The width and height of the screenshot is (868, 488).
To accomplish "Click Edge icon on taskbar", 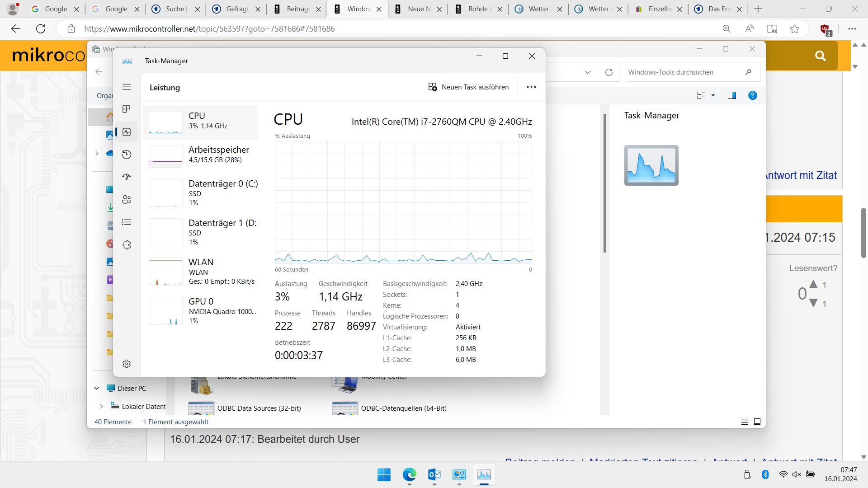I will point(409,475).
